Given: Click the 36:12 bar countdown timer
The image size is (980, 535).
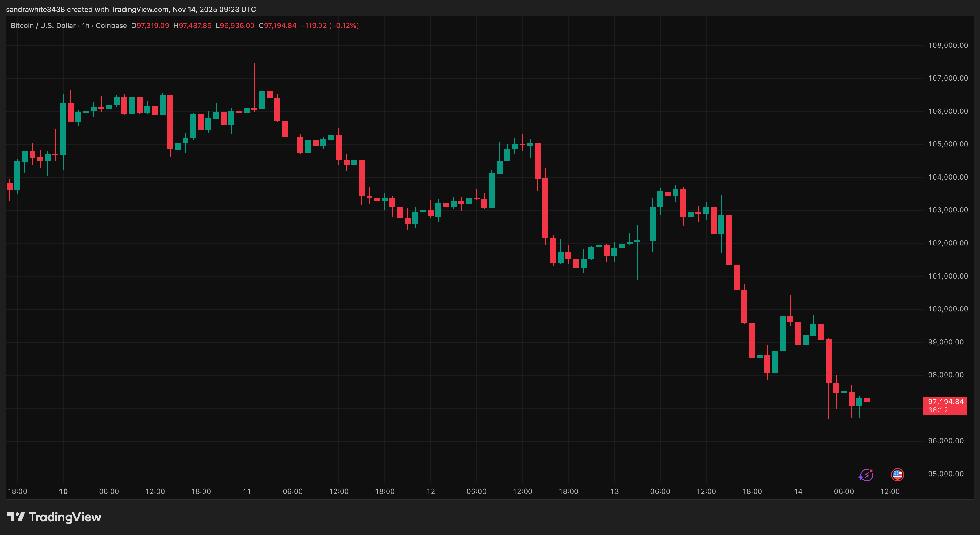Looking at the screenshot, I should coord(938,410).
